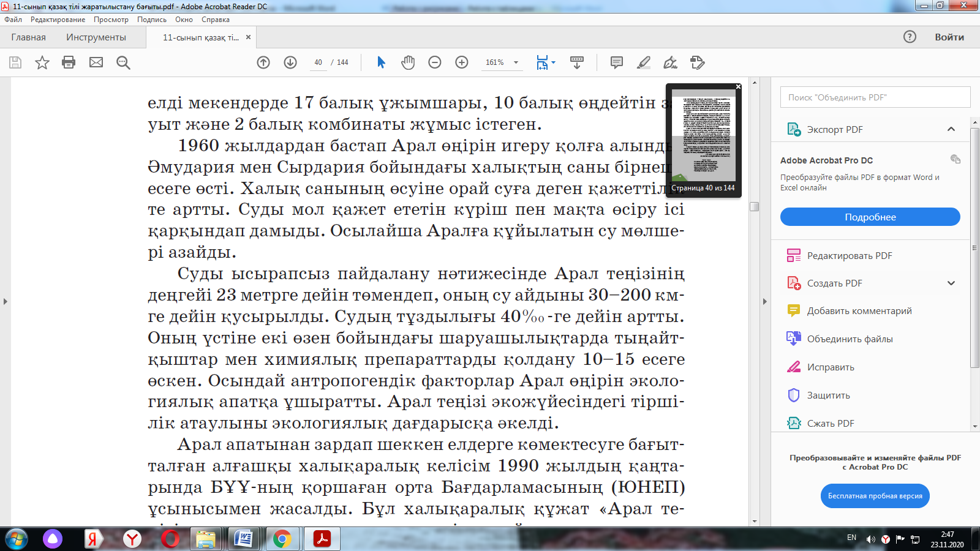Add a sticky note comment
This screenshot has height=551, width=980.
617,62
